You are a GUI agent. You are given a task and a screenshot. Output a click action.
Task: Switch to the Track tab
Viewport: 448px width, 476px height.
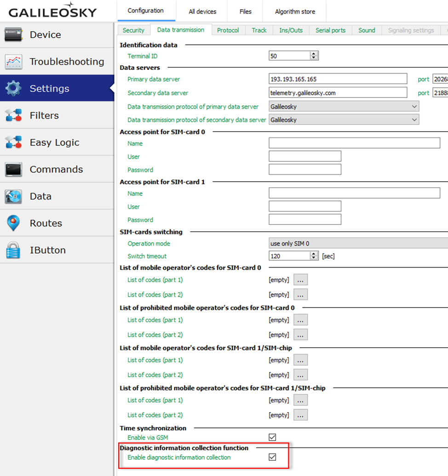(x=259, y=30)
